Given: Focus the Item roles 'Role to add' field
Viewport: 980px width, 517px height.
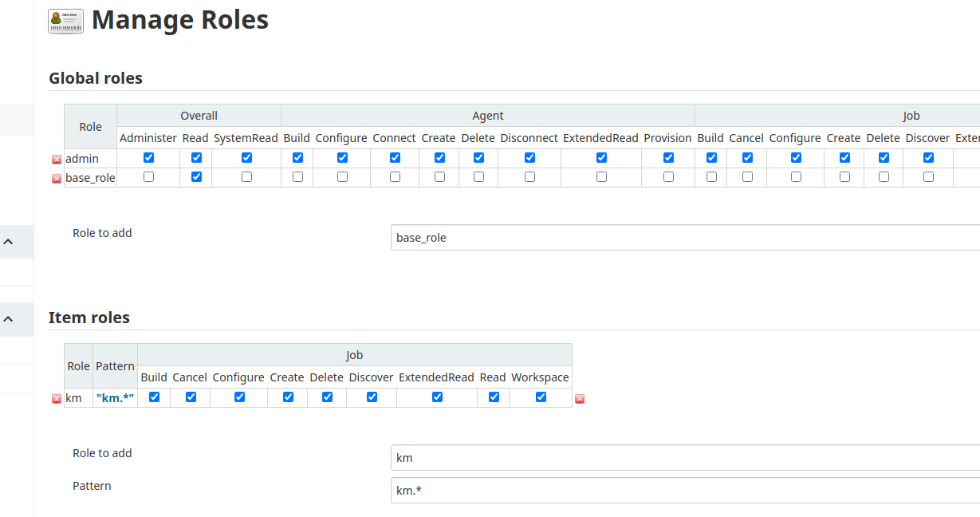Looking at the screenshot, I should pyautogui.click(x=685, y=458).
